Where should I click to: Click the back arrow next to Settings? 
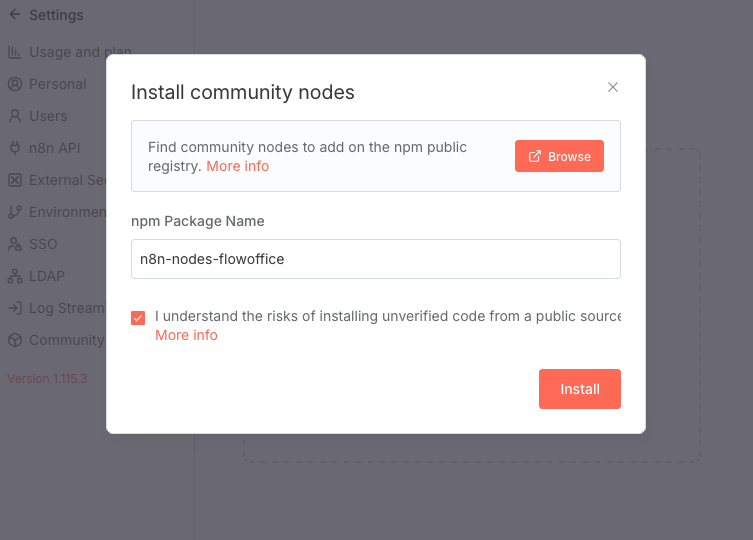(15, 14)
